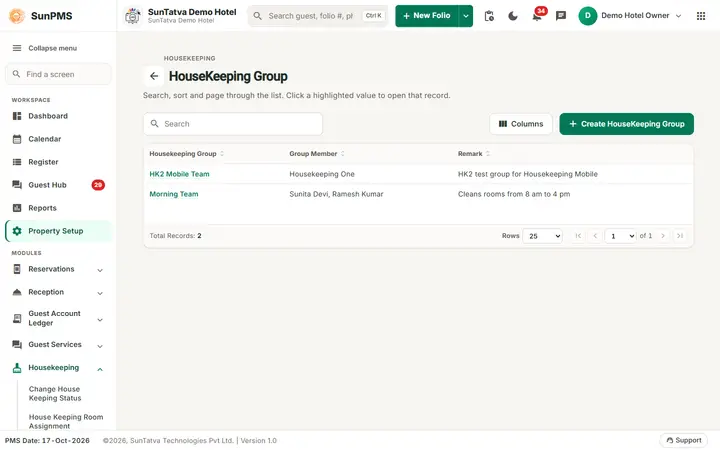Click the Find a screen field

coord(58,74)
